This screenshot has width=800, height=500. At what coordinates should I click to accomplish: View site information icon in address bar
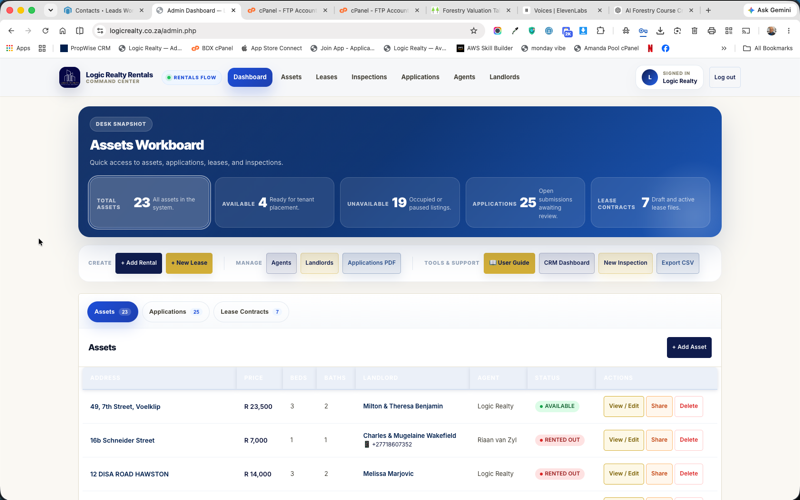point(100,31)
